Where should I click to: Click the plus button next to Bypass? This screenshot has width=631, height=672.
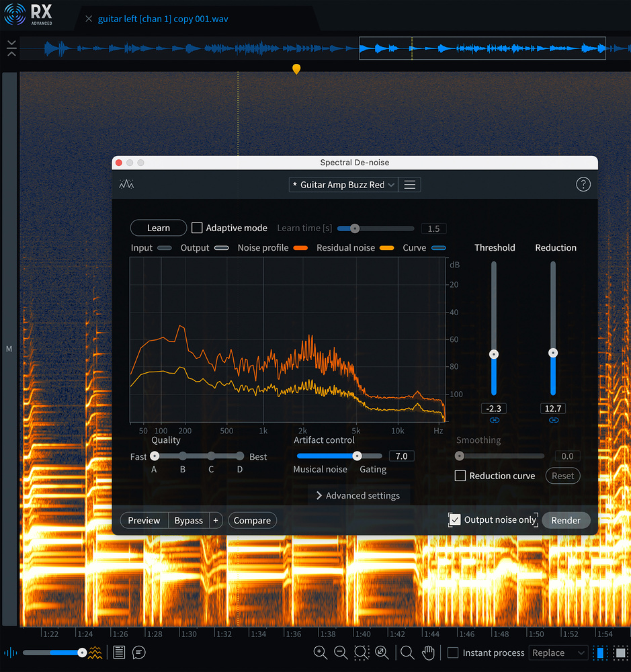tap(216, 520)
